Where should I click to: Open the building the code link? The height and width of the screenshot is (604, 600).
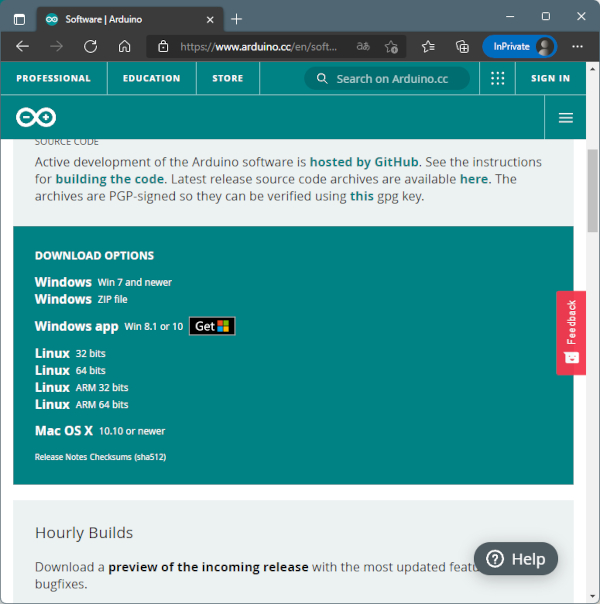tap(110, 179)
